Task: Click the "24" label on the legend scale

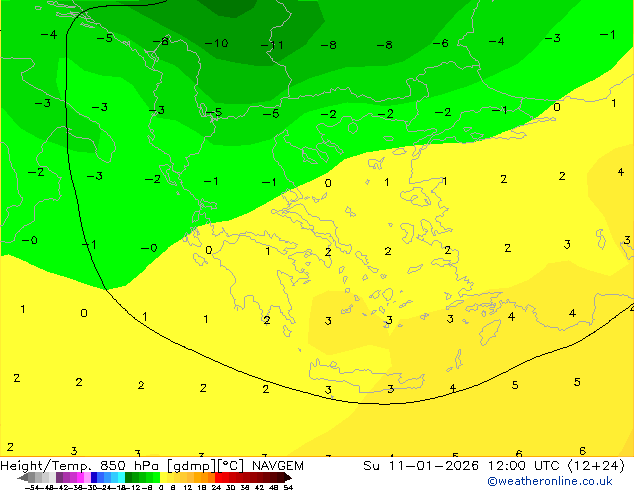Action: [216, 488]
